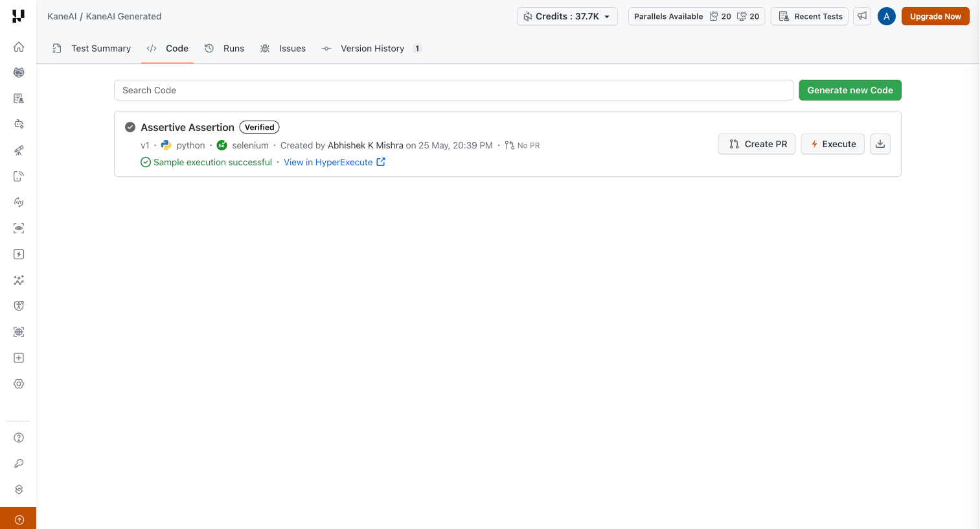
Task: Click KaneAI Generated breadcrumb
Action: pos(124,16)
